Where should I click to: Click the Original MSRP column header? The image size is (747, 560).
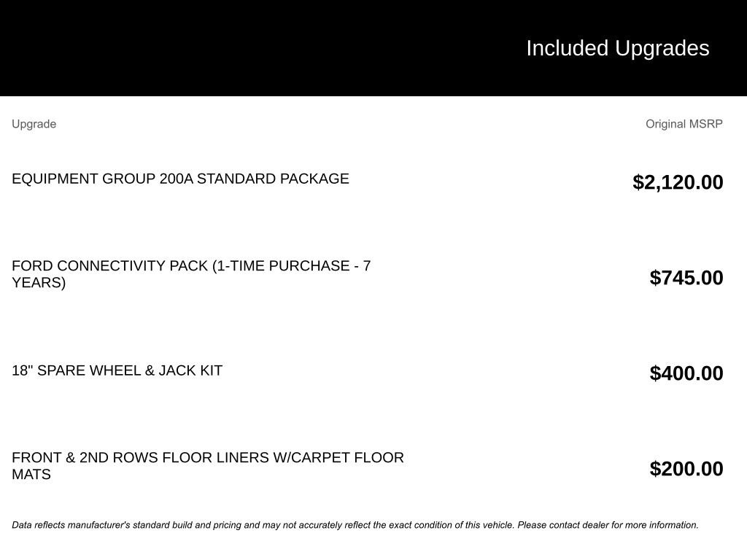684,124
